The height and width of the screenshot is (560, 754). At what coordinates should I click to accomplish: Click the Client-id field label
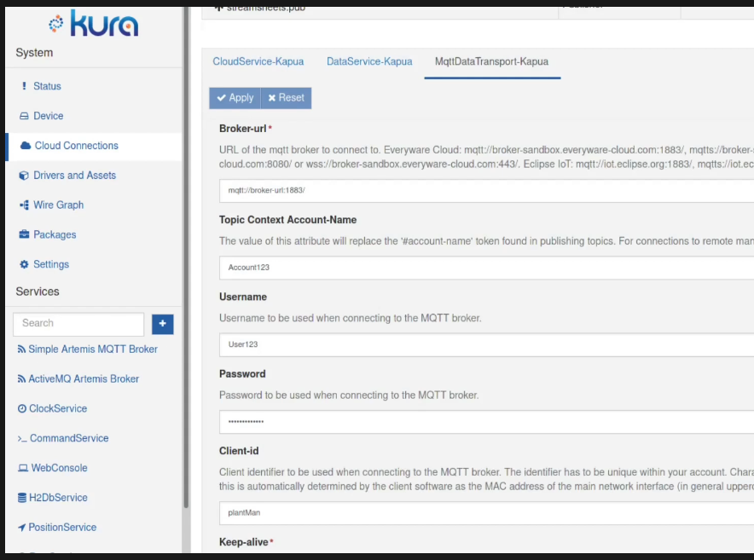(239, 451)
